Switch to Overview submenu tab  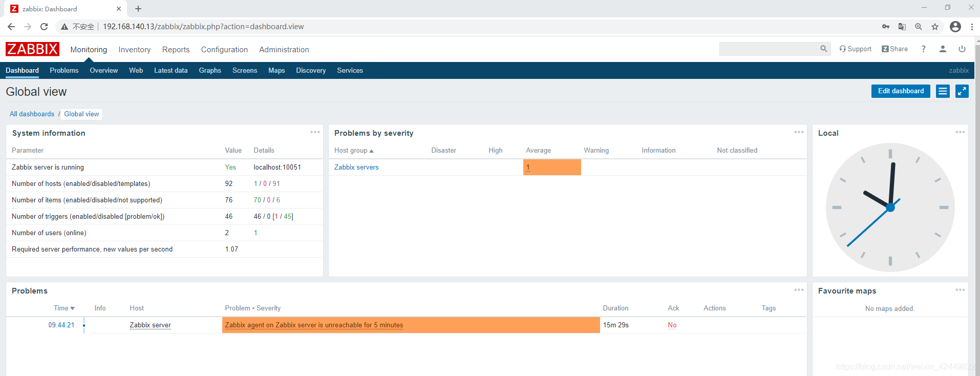104,71
